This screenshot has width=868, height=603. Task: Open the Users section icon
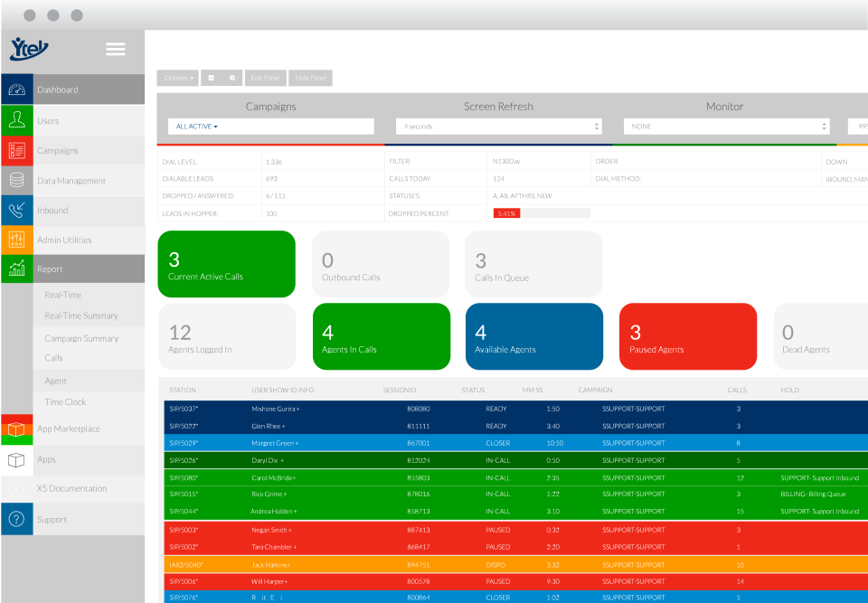18,119
